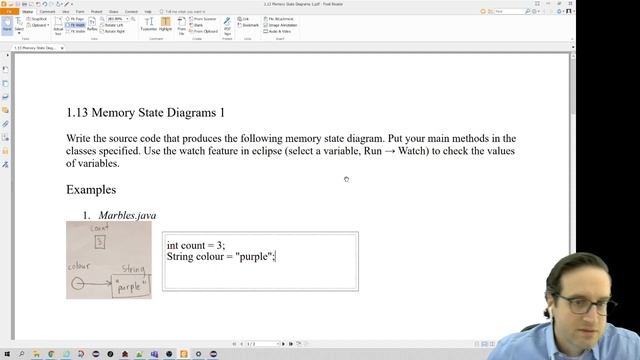
Task: Switch to the Home ribbon tab
Action: [27, 11]
